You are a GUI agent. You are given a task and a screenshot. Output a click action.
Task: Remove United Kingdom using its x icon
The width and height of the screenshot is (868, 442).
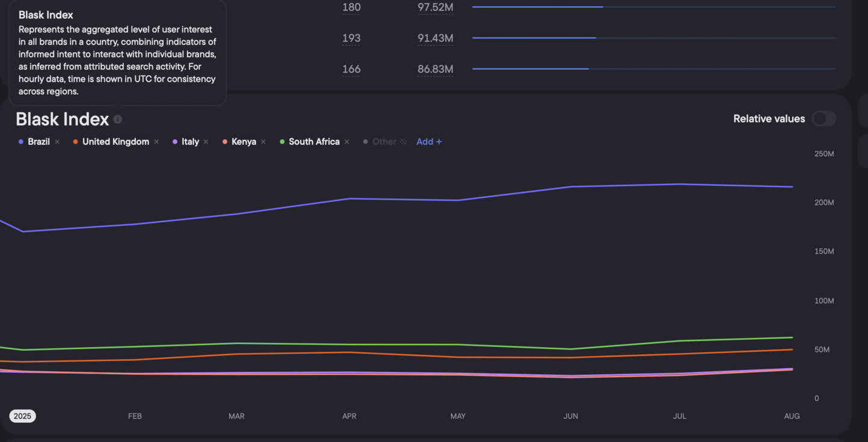click(x=156, y=142)
